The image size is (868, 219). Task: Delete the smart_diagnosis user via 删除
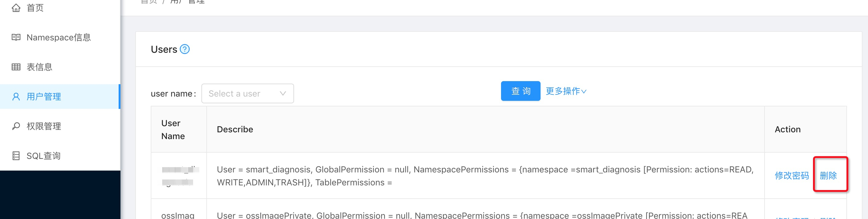tap(828, 176)
